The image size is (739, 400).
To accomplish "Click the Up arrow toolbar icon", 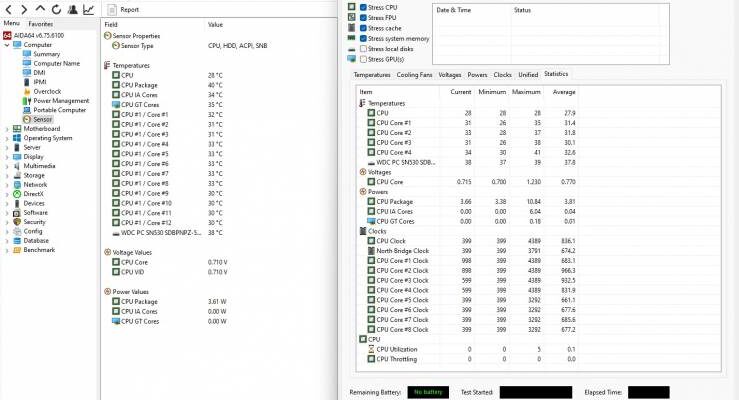I will [41, 9].
